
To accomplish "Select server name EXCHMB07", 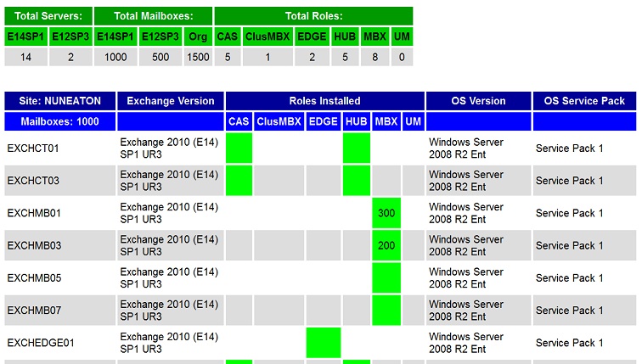I will click(34, 311).
